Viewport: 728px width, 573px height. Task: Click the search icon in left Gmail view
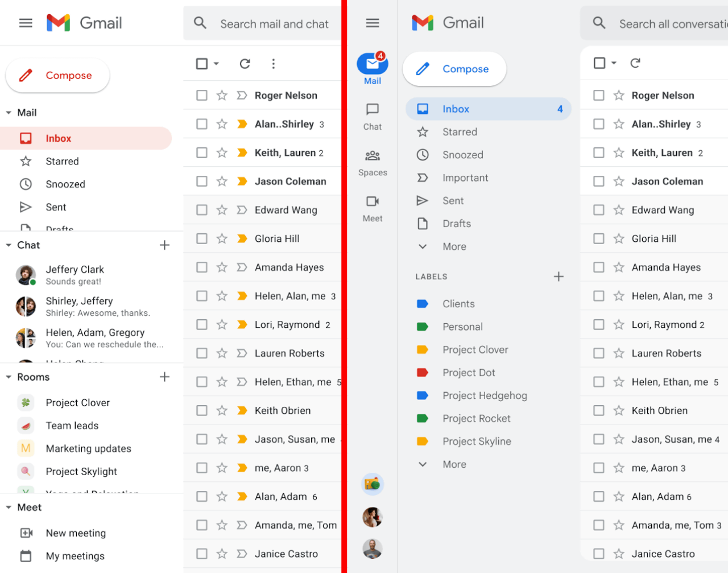200,23
